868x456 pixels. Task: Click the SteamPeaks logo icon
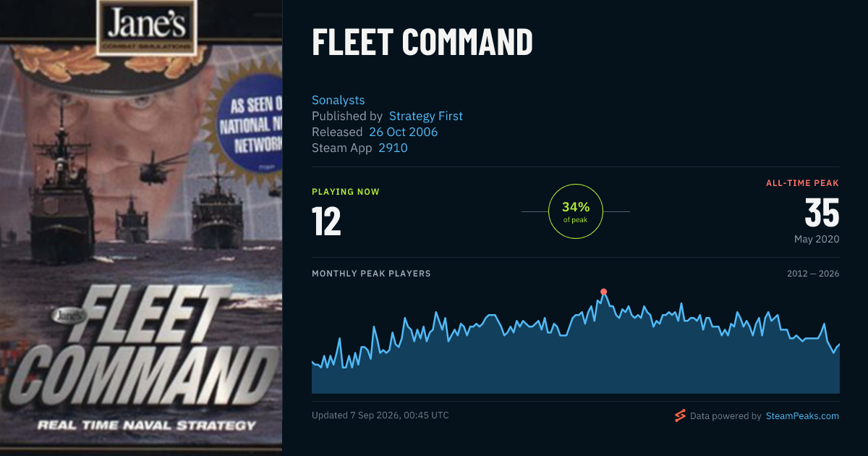coord(680,415)
